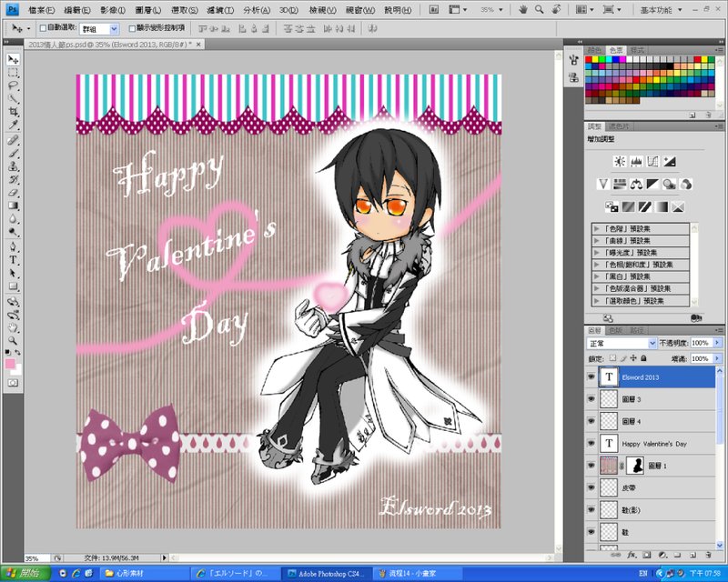728x582 pixels.
Task: Hide the 圖層 1 layer
Action: [x=591, y=466]
